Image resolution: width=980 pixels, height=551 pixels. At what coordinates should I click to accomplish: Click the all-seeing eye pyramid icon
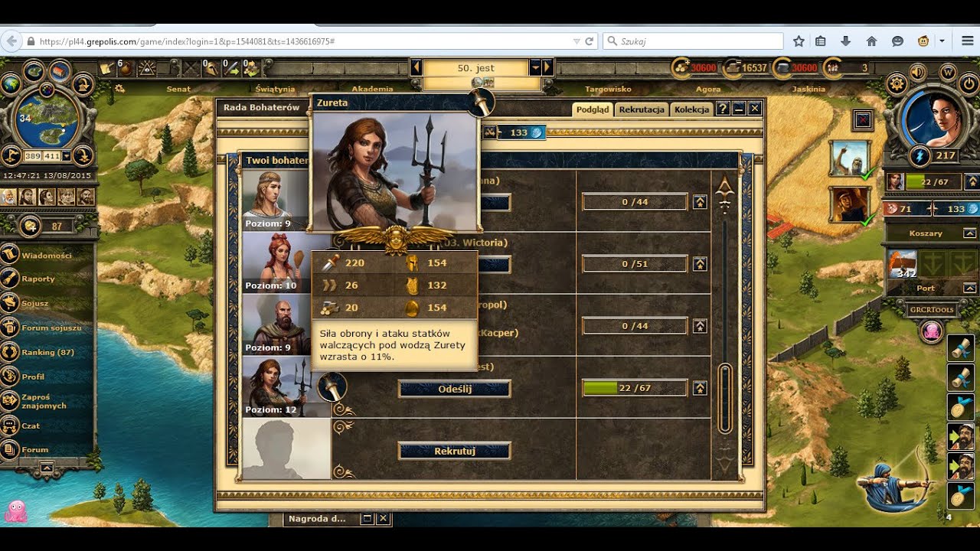tap(146, 68)
